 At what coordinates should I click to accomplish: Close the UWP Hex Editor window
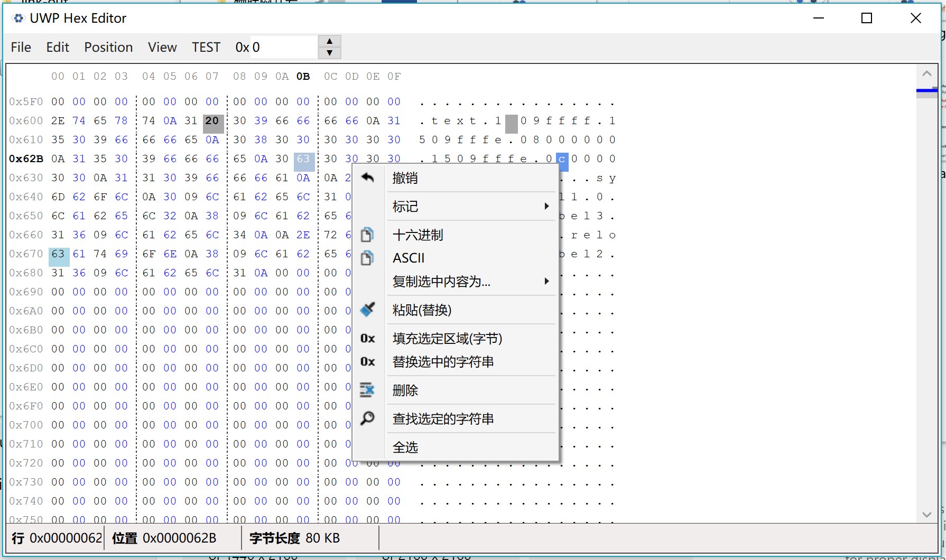916,18
